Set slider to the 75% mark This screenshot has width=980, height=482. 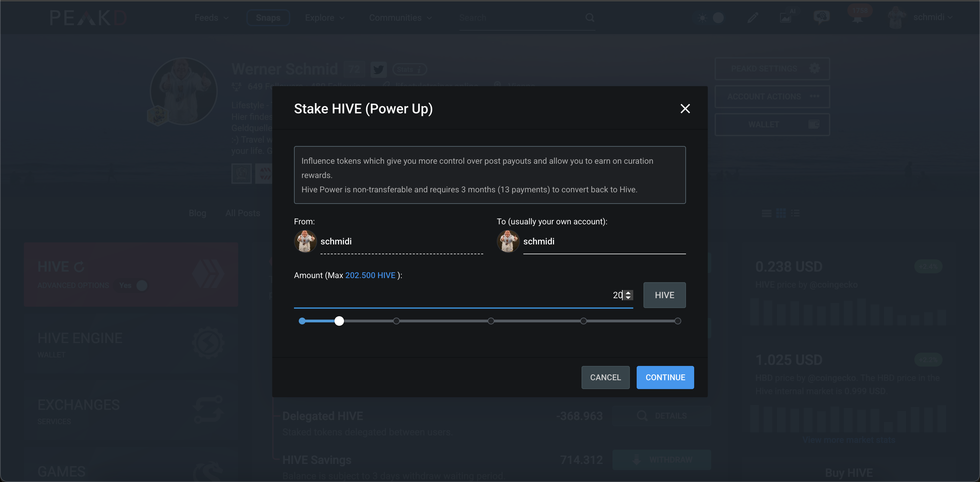pos(583,321)
